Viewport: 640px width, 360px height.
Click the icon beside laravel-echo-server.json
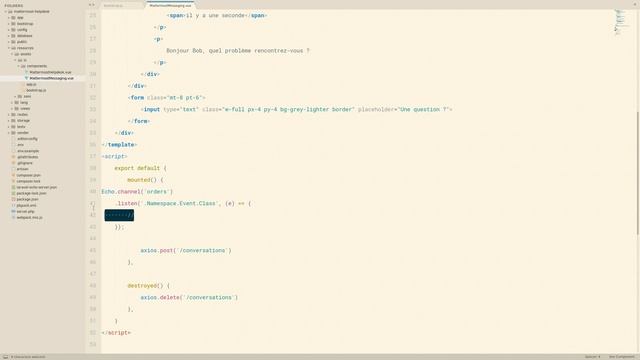point(13,187)
